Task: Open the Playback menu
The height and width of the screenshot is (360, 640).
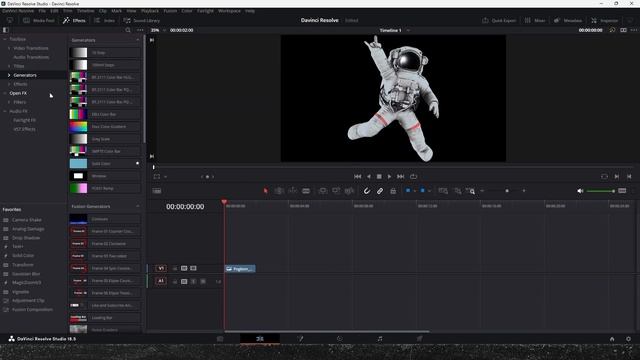Action: point(150,11)
